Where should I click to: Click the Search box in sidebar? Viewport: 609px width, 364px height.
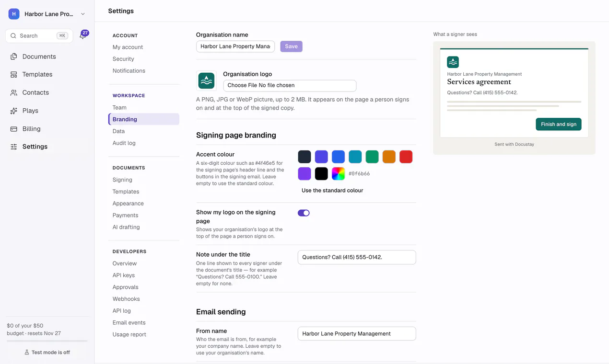pos(39,36)
